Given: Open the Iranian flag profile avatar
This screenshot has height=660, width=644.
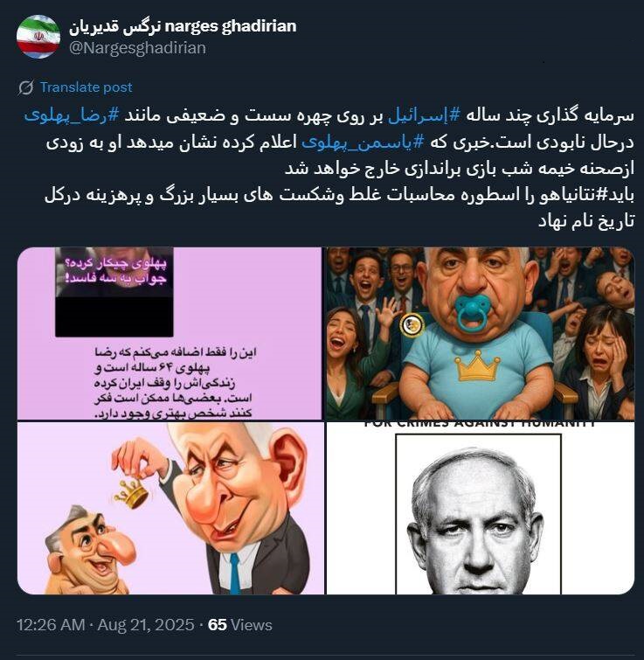Looking at the screenshot, I should click(38, 37).
